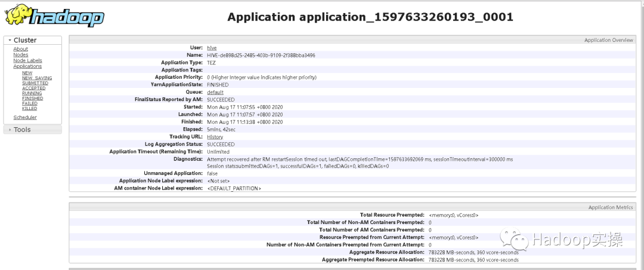Go to Node Labels page
This screenshot has width=644, height=270.
(x=27, y=60)
